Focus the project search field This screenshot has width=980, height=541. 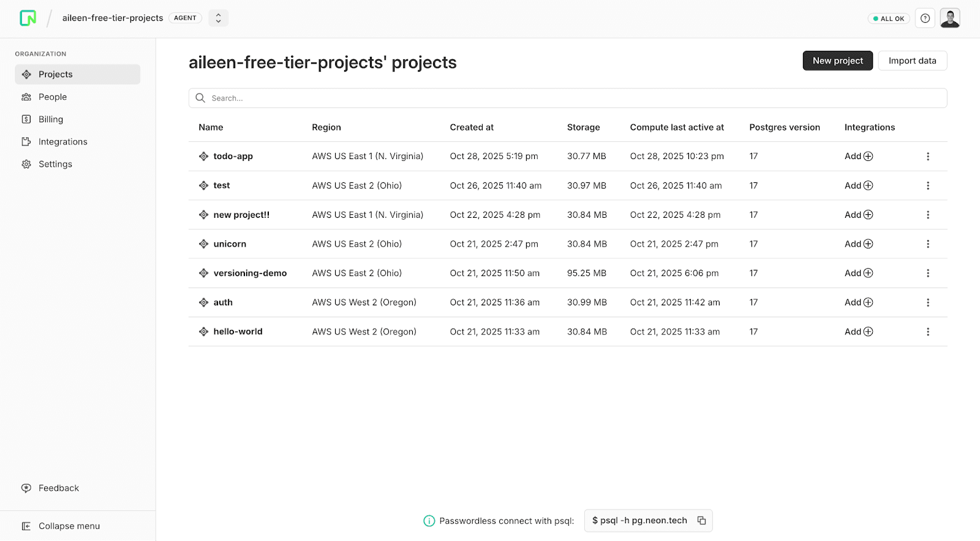567,98
